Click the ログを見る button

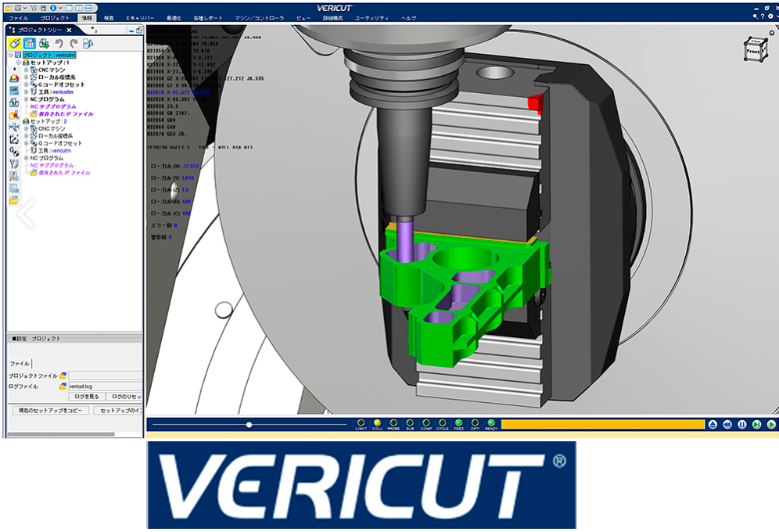(x=87, y=397)
